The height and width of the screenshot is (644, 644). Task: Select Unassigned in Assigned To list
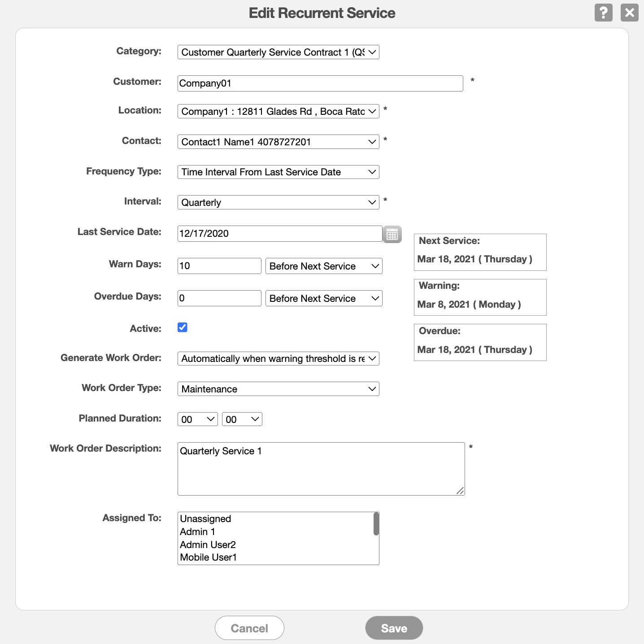[205, 518]
